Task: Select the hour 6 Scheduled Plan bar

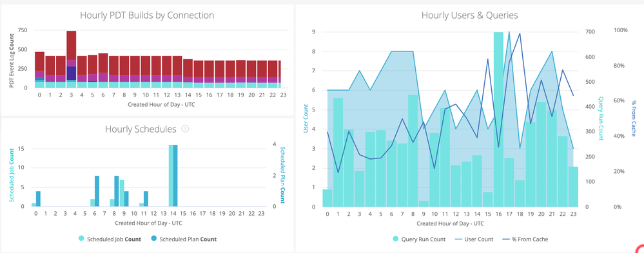Action: tap(97, 191)
